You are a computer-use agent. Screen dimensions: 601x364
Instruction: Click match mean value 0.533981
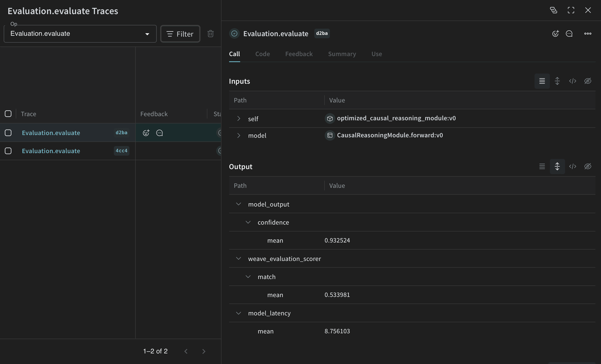[337, 295]
